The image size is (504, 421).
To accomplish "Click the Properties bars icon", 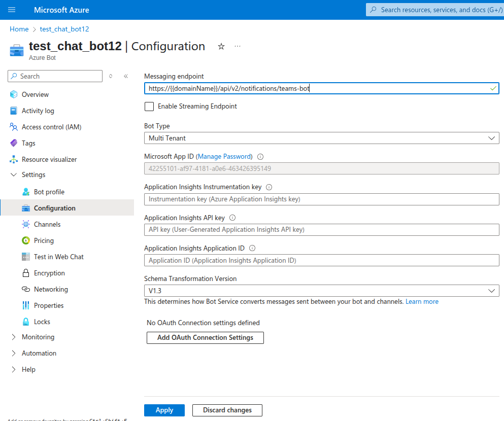I will (26, 305).
